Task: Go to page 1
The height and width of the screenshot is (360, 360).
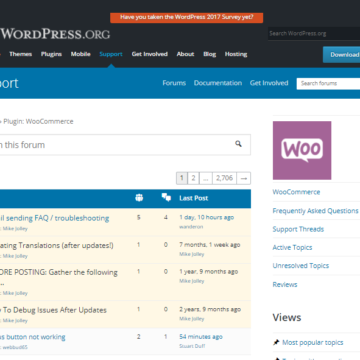Action: 182,178
